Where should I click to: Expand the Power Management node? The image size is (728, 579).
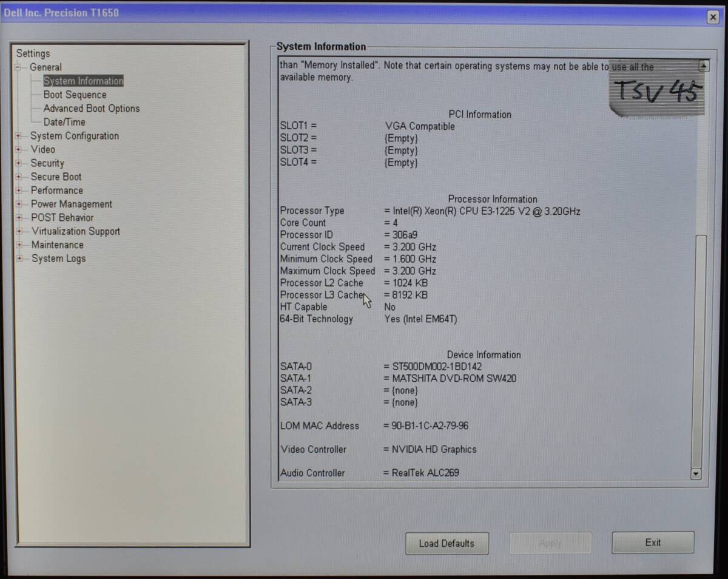pyautogui.click(x=18, y=204)
